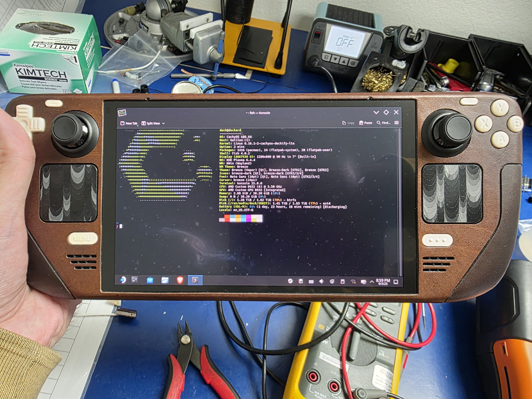This screenshot has width=532, height=399.
Task: Click the Steam tray icon
Action: pyautogui.click(x=290, y=281)
